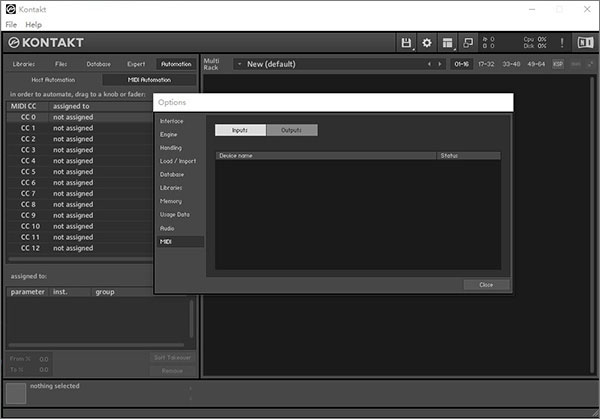This screenshot has width=600, height=419.
Task: Go to next multi with right arrow
Action: (440, 64)
